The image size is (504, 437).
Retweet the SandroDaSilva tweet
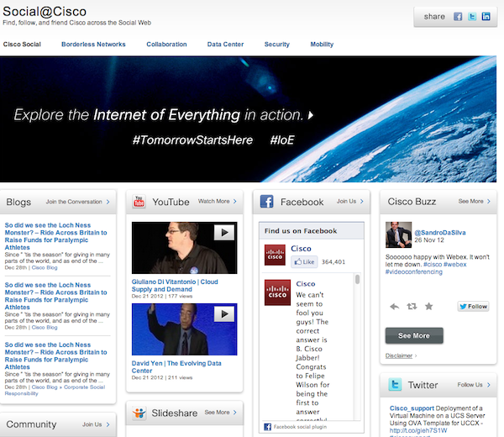[412, 306]
